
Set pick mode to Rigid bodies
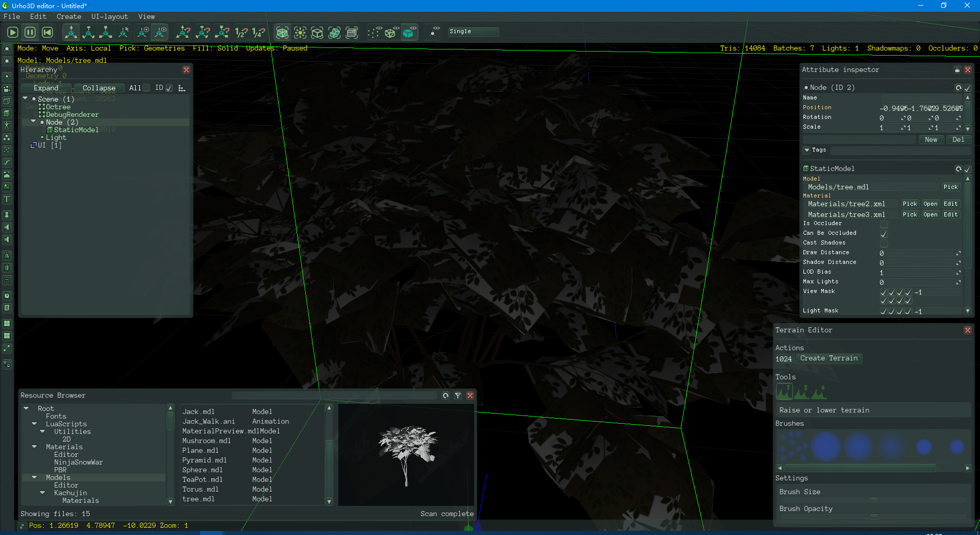[334, 33]
